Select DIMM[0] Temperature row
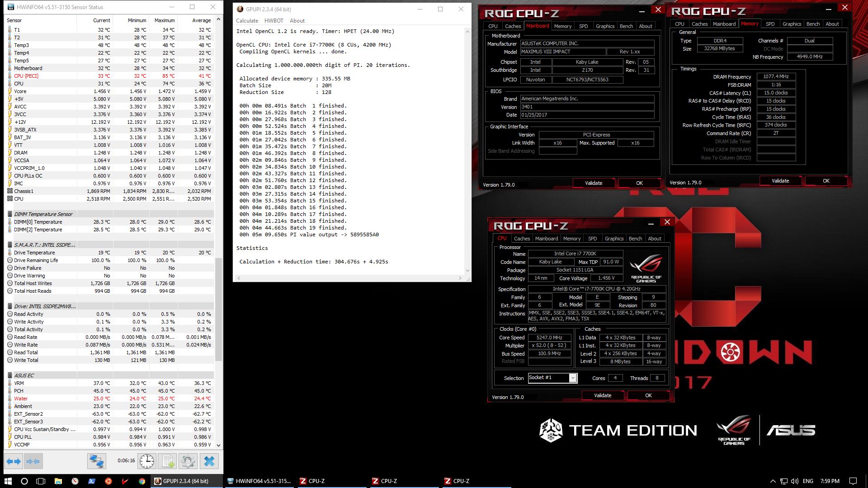The image size is (868, 488). click(110, 222)
